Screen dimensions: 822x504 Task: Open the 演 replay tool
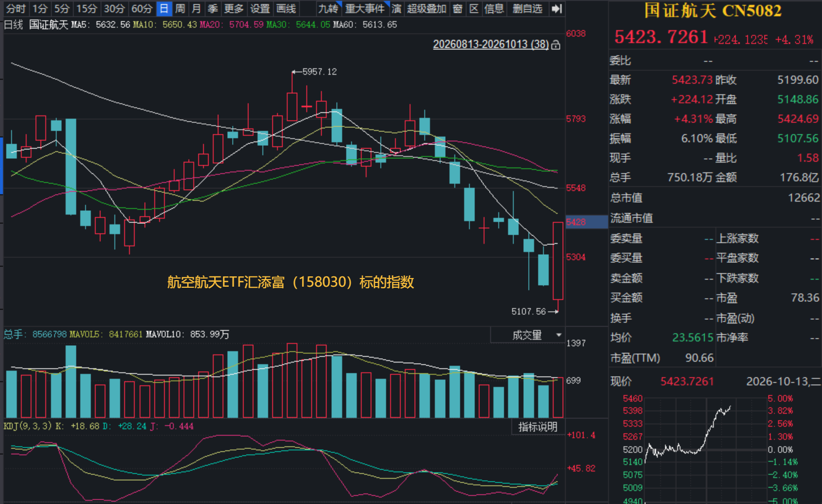(x=396, y=9)
